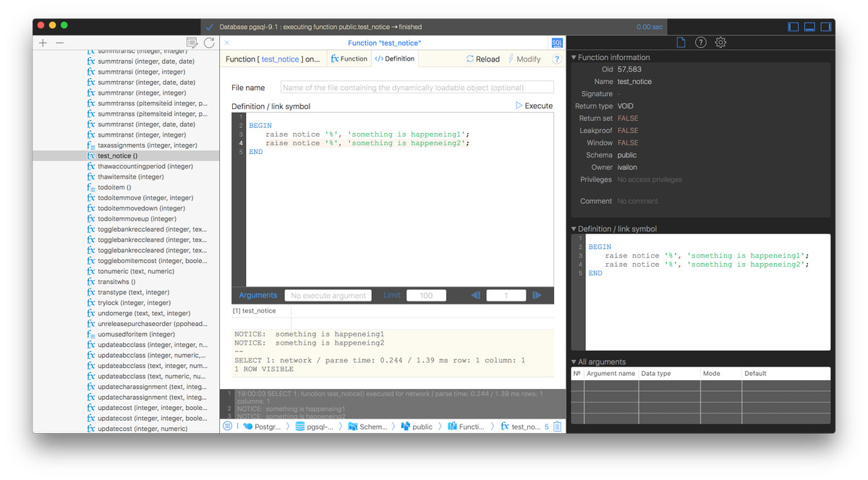Execute the function definition
868x480 pixels.
tap(534, 106)
